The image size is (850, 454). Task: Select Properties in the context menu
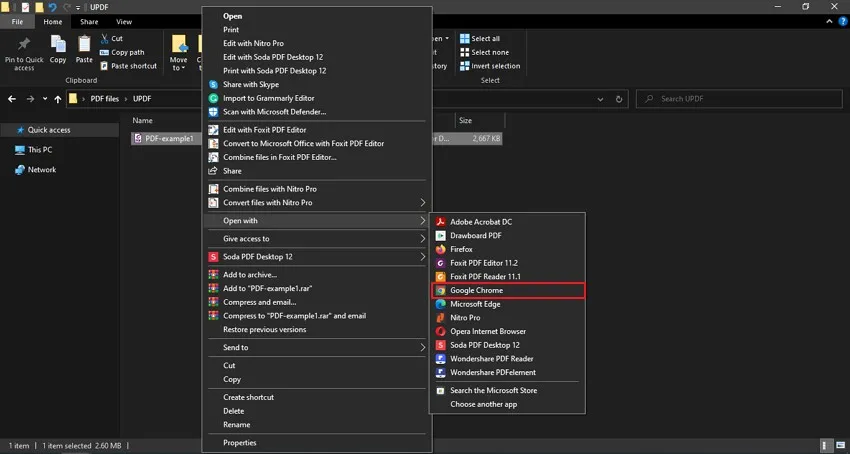click(x=317, y=443)
